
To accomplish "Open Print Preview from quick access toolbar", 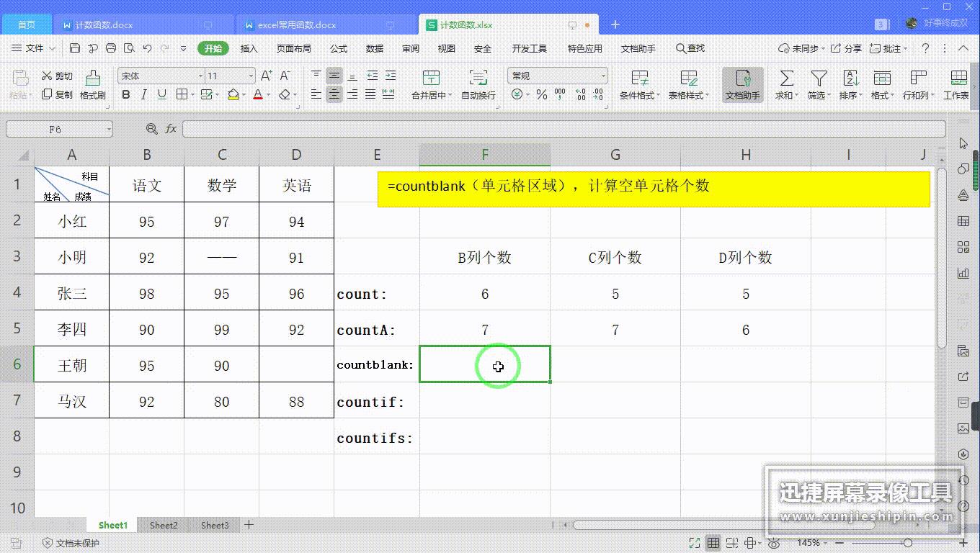I will 129,48.
